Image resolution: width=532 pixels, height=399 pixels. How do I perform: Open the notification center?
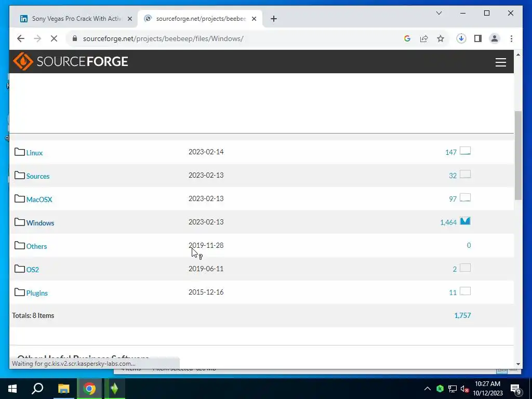pyautogui.click(x=516, y=389)
